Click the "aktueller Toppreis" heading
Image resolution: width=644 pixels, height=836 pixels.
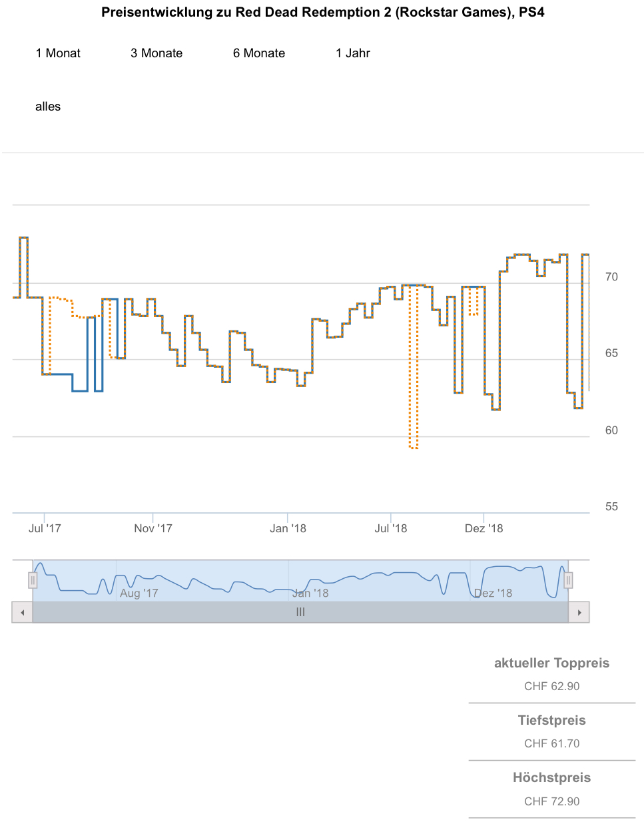tap(551, 663)
